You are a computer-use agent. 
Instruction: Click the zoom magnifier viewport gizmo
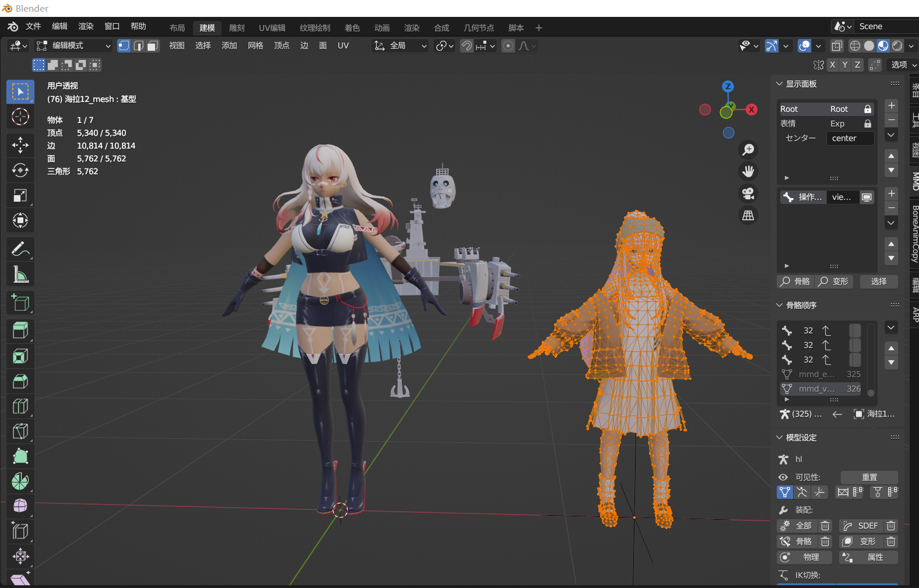click(748, 150)
